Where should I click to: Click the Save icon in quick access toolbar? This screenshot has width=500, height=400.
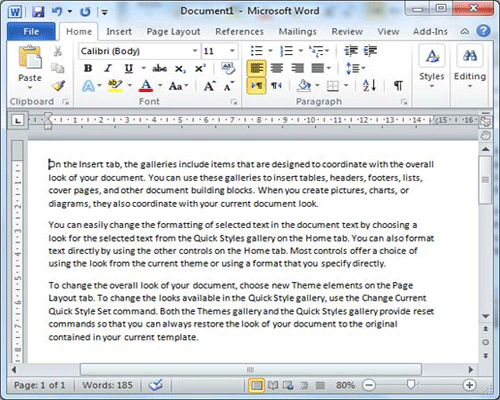click(x=38, y=12)
